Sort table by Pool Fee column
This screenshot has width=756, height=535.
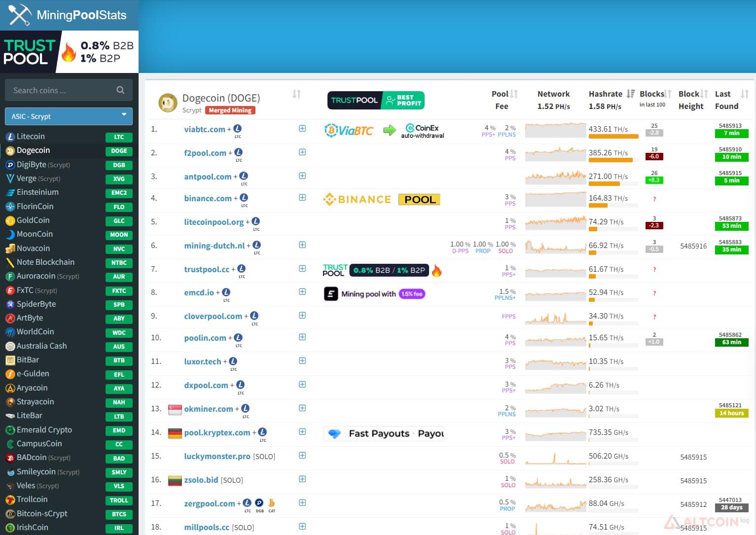514,94
